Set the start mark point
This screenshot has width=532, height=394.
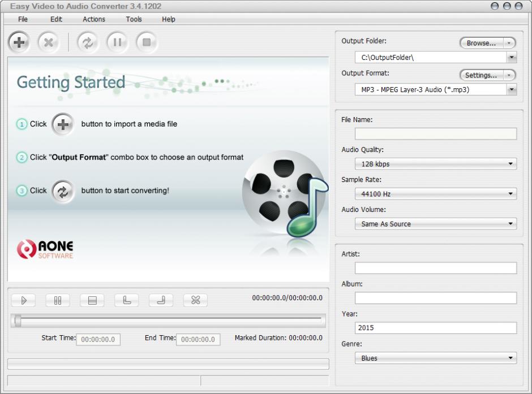tap(127, 300)
